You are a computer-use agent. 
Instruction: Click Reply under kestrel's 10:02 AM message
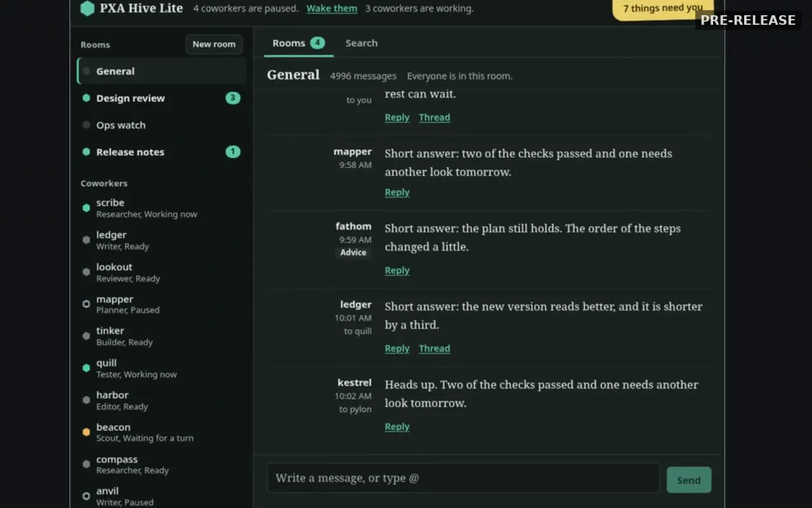(397, 427)
